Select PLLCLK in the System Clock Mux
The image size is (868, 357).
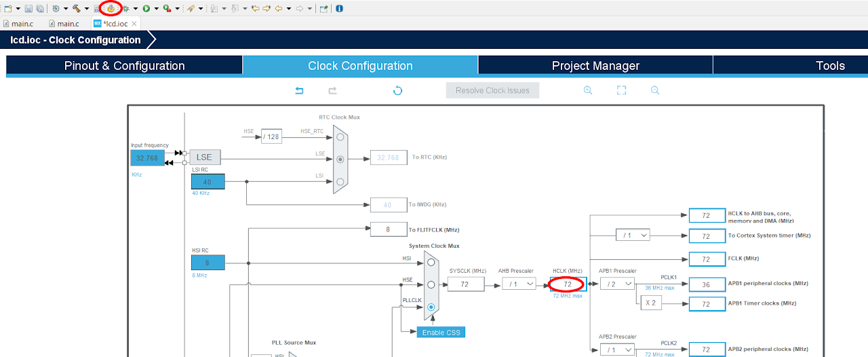[431, 307]
